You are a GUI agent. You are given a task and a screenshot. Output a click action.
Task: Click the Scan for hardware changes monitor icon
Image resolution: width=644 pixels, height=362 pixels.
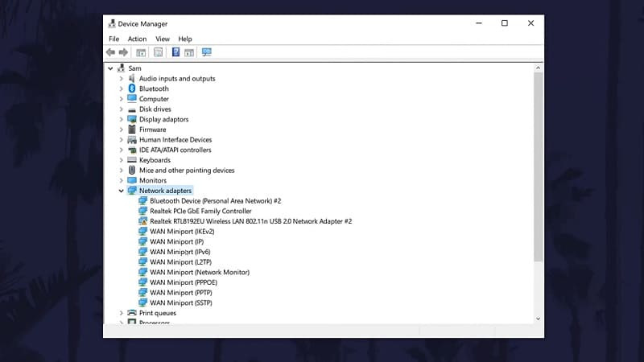(207, 52)
